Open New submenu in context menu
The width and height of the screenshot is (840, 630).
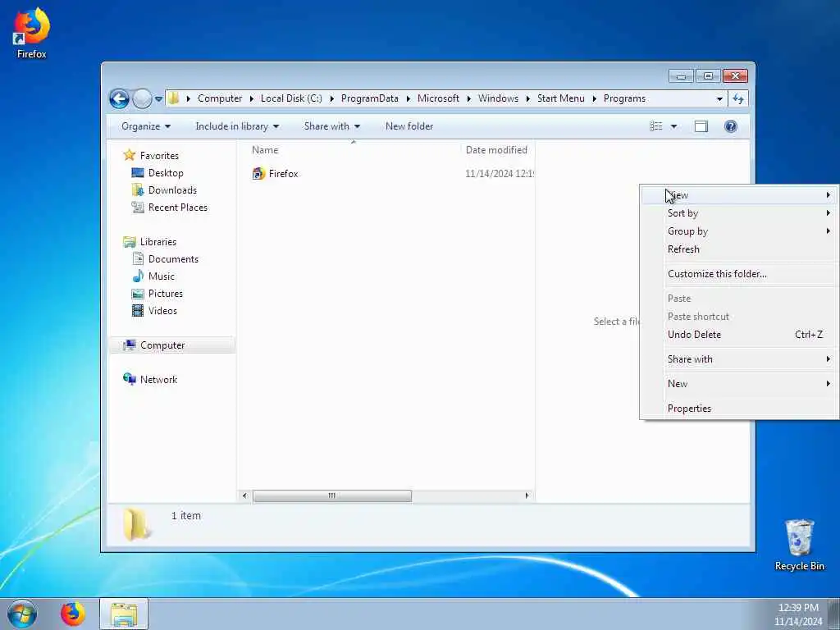point(739,384)
